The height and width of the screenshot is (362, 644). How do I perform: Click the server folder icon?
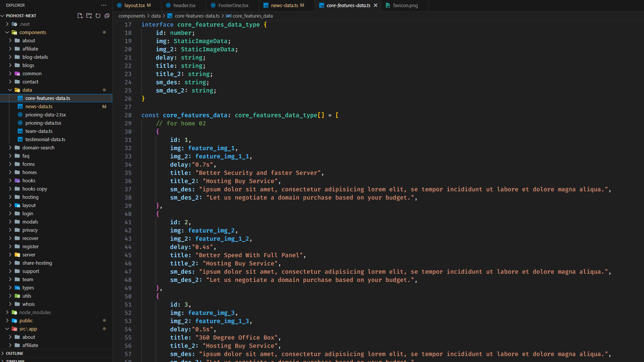[17, 255]
